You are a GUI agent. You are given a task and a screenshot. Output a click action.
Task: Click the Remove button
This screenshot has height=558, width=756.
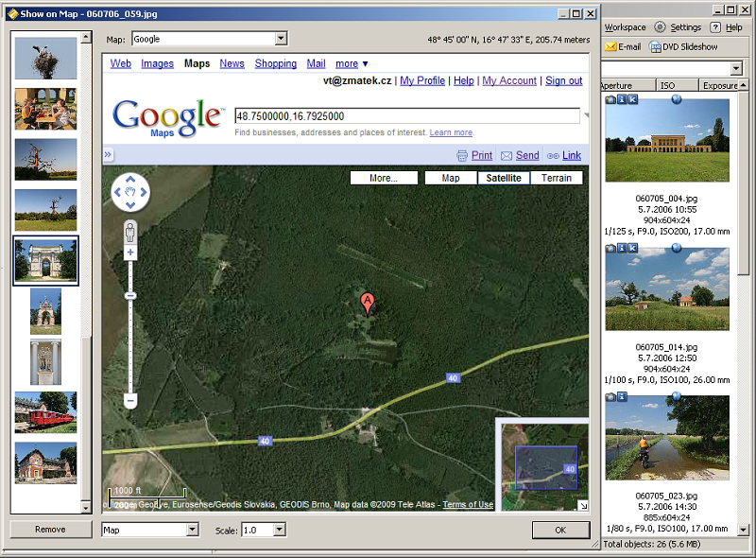click(x=50, y=530)
